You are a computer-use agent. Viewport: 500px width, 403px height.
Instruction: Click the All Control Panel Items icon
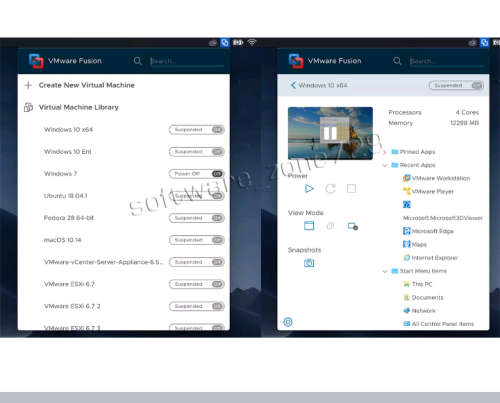(x=406, y=324)
